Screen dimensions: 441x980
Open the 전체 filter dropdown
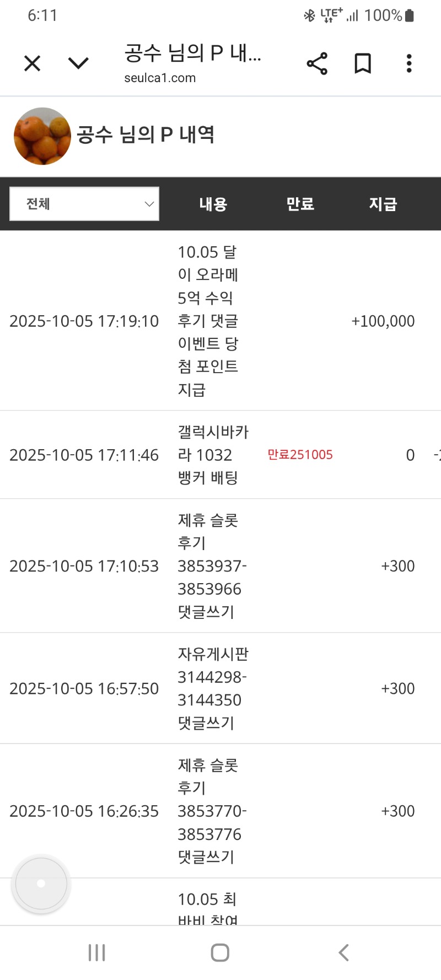point(84,204)
